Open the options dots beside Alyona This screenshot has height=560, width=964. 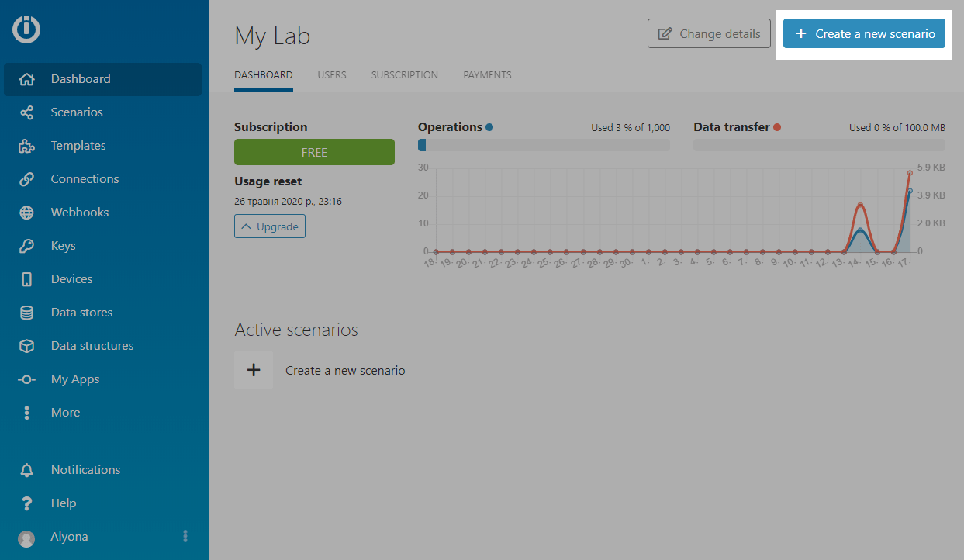click(x=185, y=536)
